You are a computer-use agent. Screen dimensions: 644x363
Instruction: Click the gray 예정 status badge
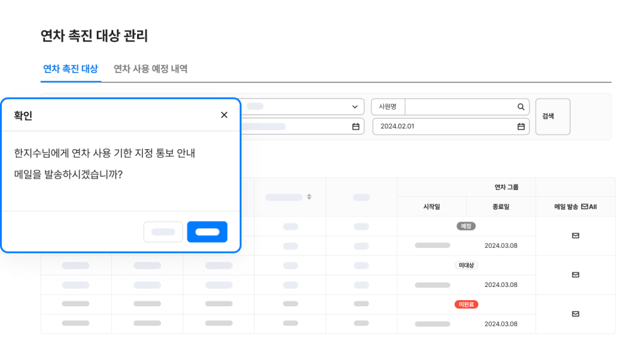(466, 226)
